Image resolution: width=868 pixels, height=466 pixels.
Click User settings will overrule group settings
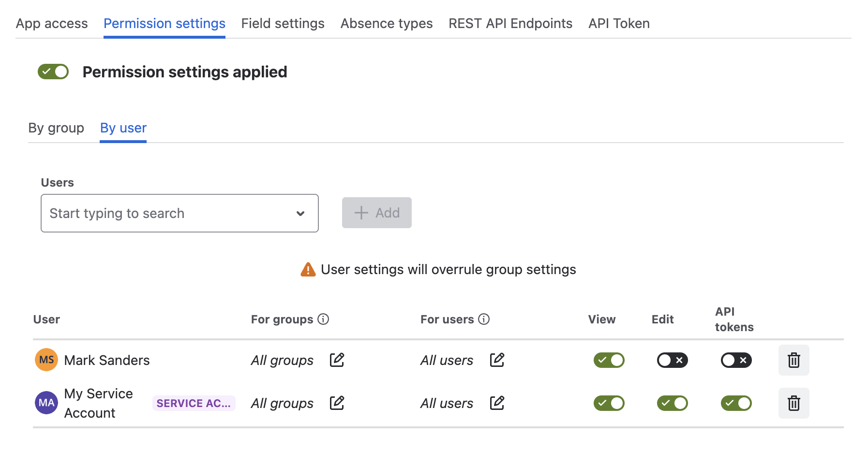pyautogui.click(x=449, y=269)
